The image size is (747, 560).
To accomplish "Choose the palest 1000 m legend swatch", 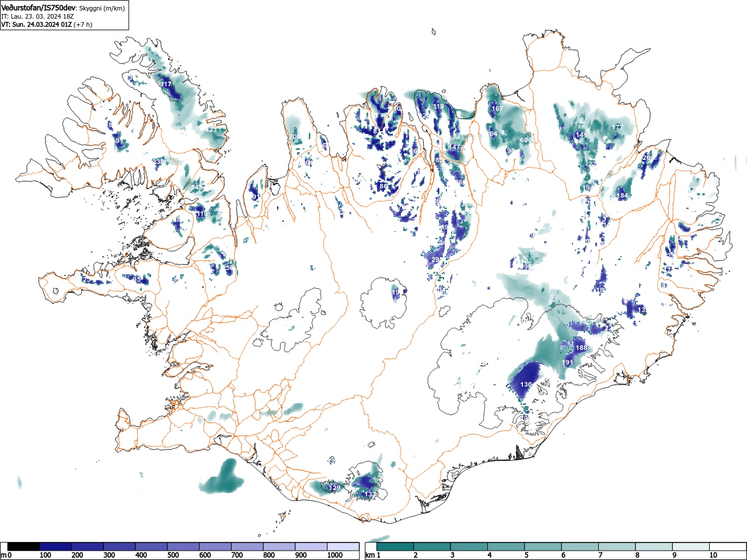I will click(x=343, y=547).
